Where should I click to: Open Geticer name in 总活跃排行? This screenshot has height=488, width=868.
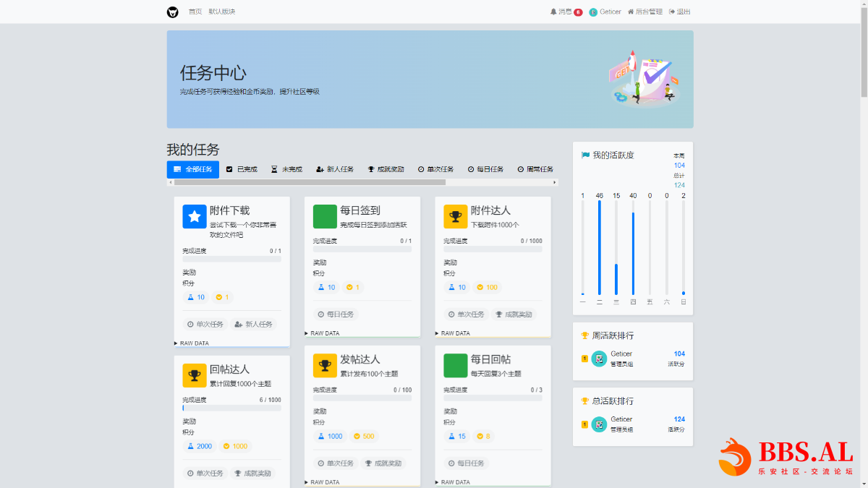click(621, 419)
